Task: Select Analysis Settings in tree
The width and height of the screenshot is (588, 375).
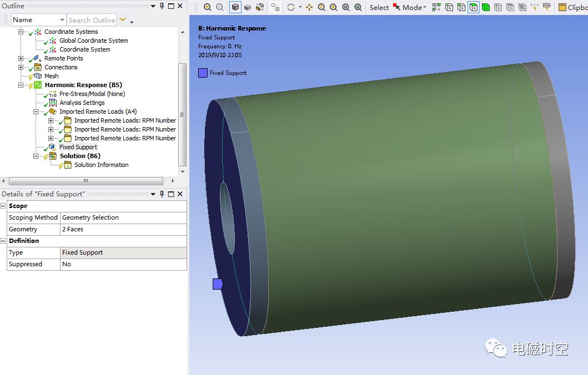Action: pyautogui.click(x=82, y=103)
